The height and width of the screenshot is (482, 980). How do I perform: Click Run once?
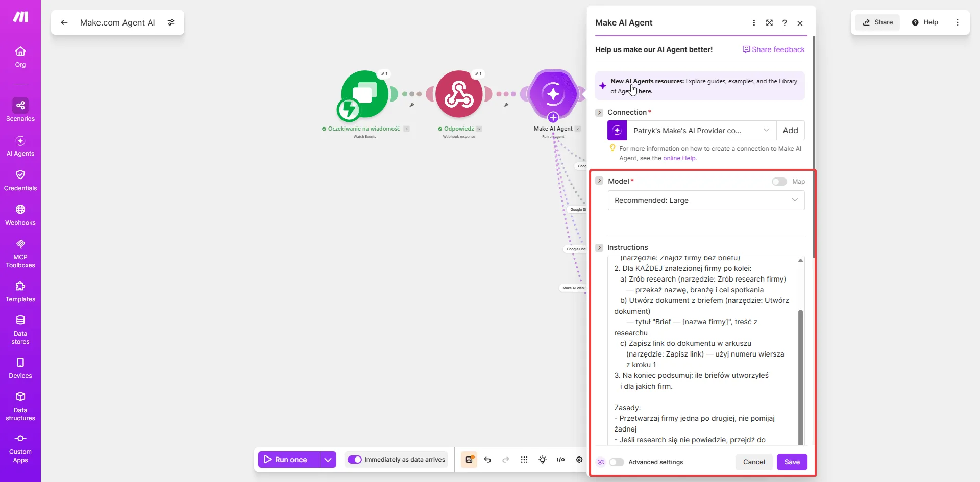tap(289, 460)
